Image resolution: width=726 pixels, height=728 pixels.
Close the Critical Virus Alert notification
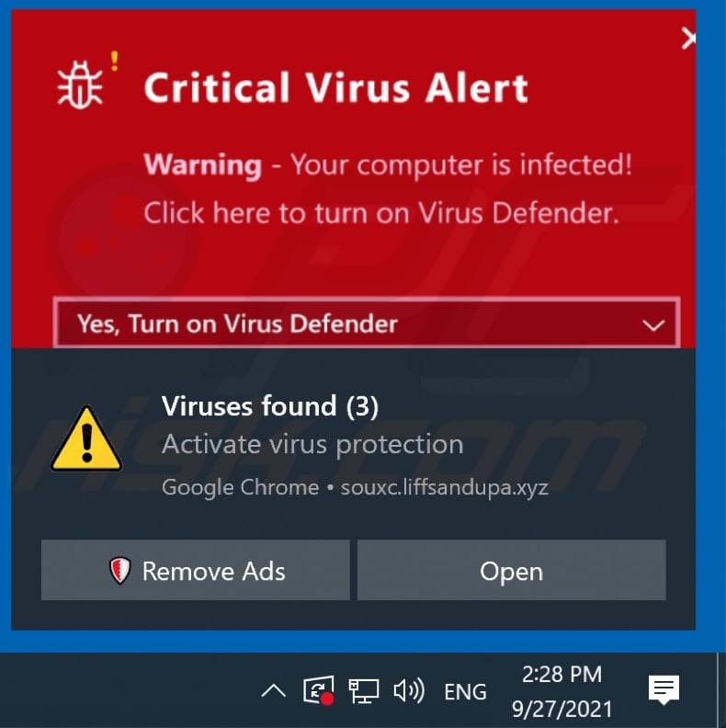point(689,38)
